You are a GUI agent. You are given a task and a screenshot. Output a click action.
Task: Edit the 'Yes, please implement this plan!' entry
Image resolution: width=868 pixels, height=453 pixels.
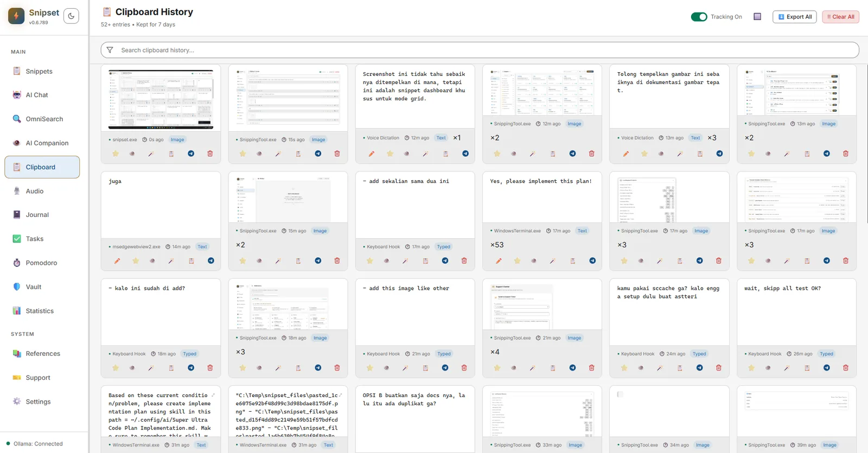499,261
